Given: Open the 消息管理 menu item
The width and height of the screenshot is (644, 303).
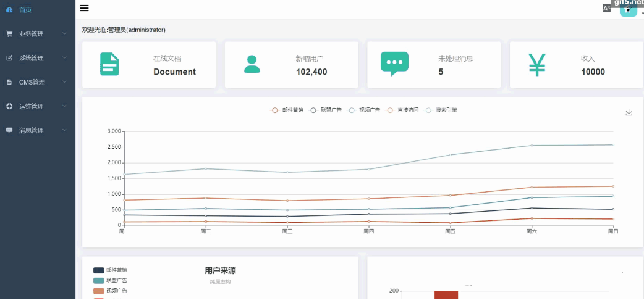Looking at the screenshot, I should [32, 130].
